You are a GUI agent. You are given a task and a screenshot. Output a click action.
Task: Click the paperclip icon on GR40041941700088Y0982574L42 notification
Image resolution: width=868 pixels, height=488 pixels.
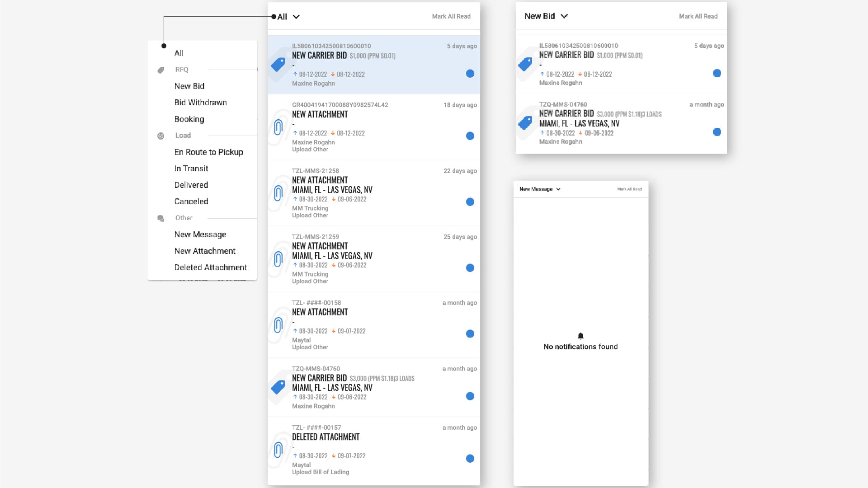click(x=278, y=127)
